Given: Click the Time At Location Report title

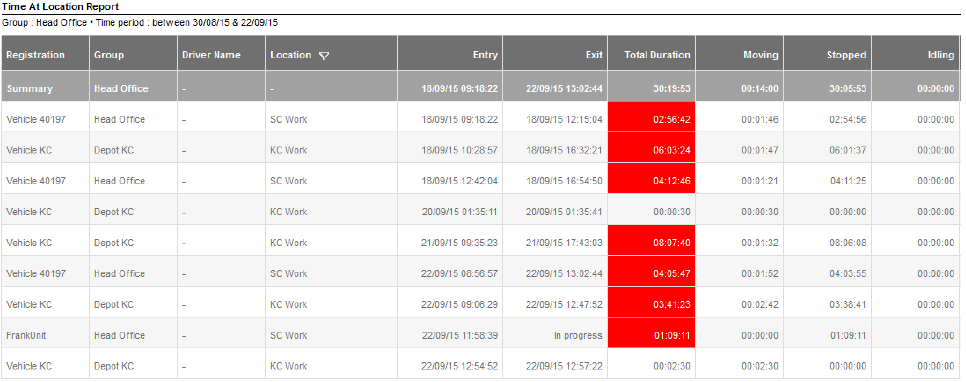Looking at the screenshot, I should [60, 6].
